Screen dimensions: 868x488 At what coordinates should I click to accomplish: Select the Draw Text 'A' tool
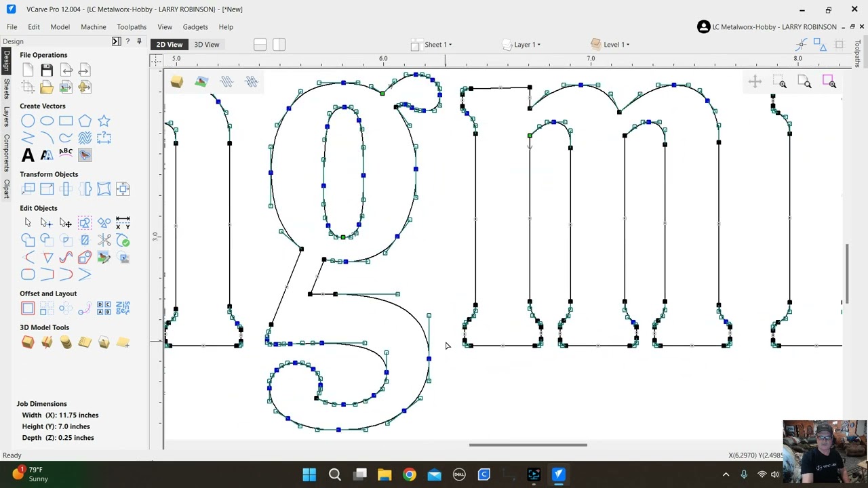point(28,155)
